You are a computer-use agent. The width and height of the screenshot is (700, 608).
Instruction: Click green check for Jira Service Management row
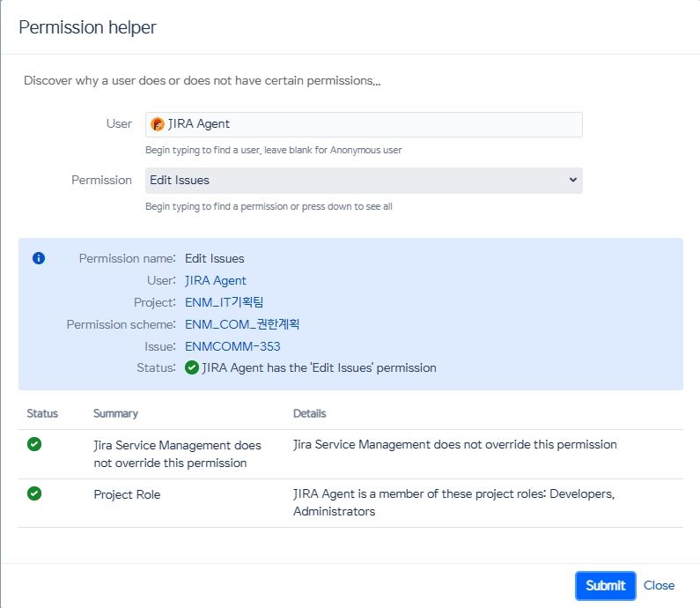pos(34,444)
